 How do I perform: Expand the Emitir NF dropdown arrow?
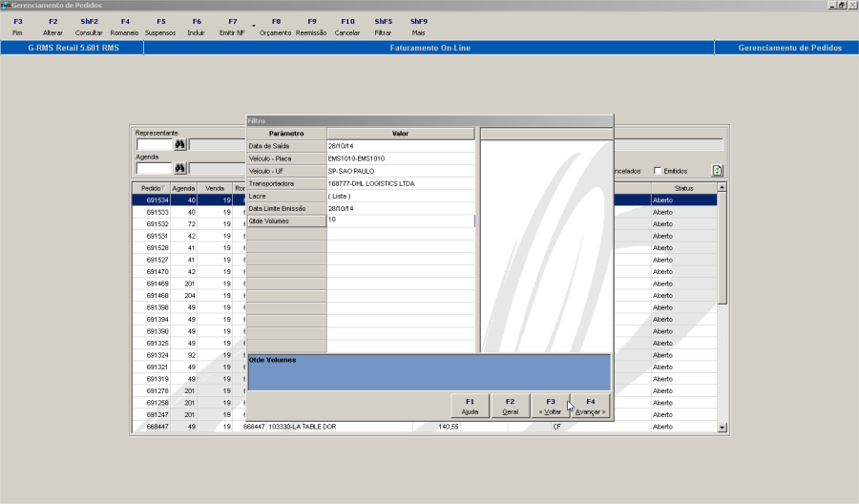pyautogui.click(x=253, y=26)
